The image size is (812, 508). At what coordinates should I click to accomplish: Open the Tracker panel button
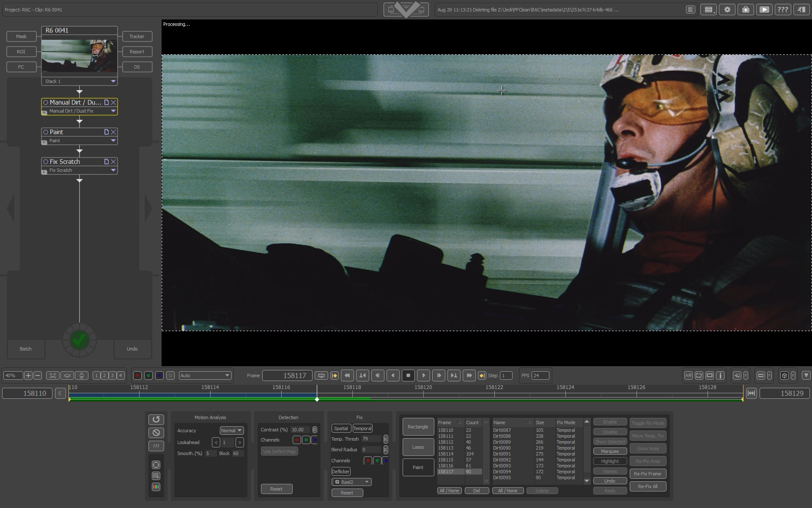[x=137, y=36]
